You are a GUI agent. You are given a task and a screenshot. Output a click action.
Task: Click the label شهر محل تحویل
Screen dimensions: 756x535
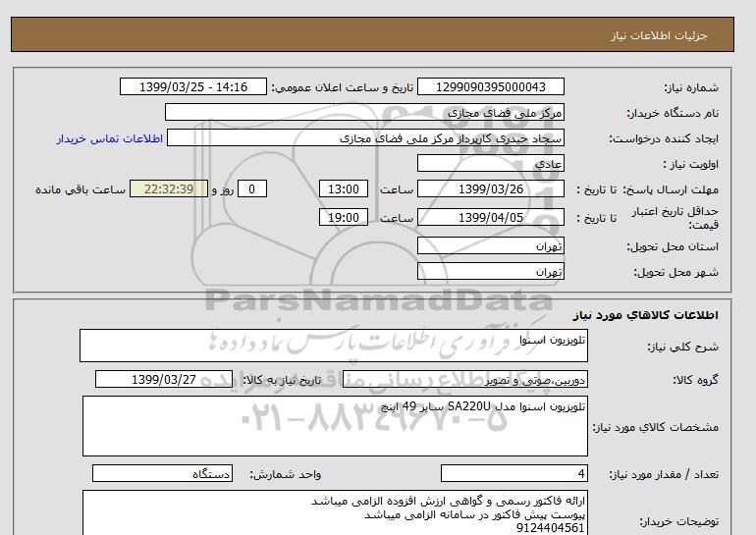(675, 272)
